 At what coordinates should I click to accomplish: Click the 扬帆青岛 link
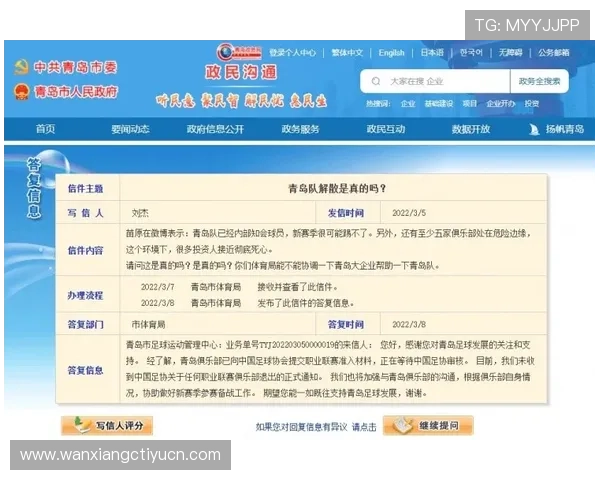click(565, 129)
